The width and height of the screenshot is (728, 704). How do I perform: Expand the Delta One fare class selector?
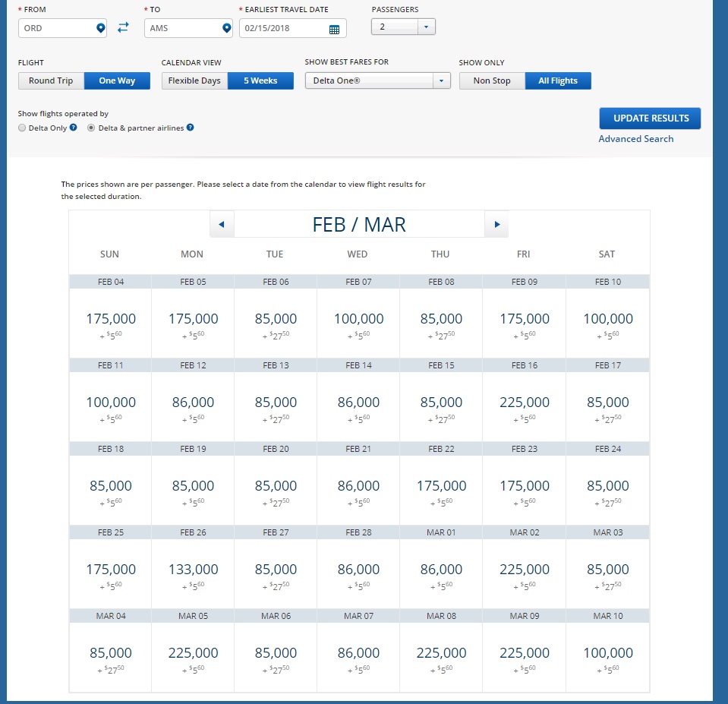[x=440, y=81]
